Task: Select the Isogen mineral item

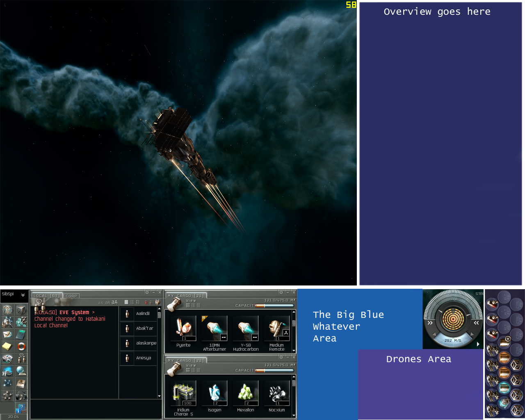Action: pyautogui.click(x=215, y=396)
